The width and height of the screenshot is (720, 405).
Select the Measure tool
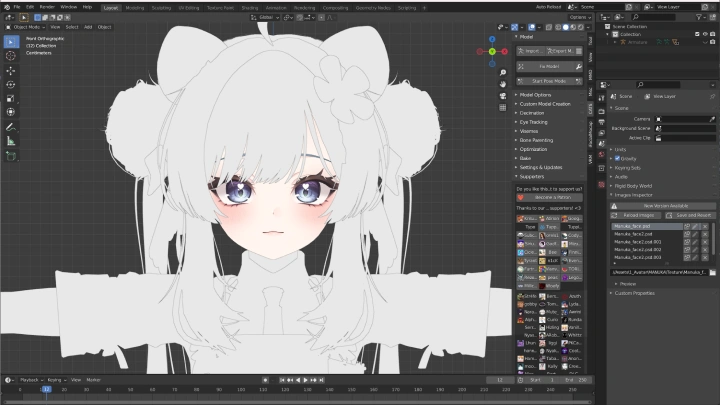coord(11,141)
